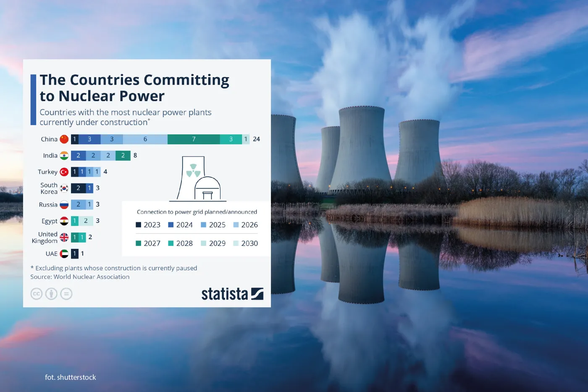
Task: Click the Turkey flag icon
Action: (x=64, y=172)
